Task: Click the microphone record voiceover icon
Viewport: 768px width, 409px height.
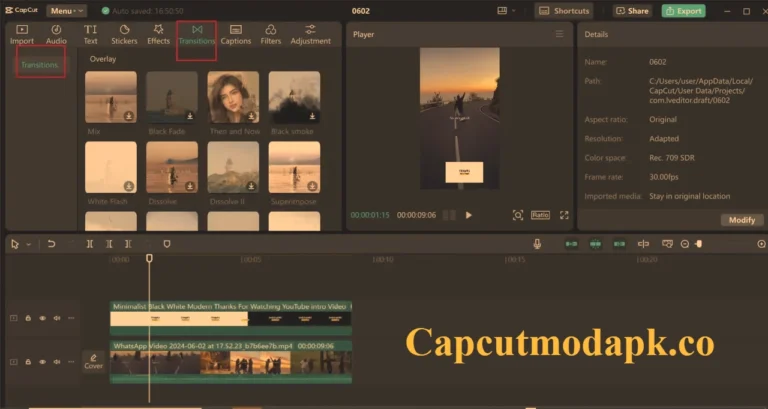Action: [537, 244]
